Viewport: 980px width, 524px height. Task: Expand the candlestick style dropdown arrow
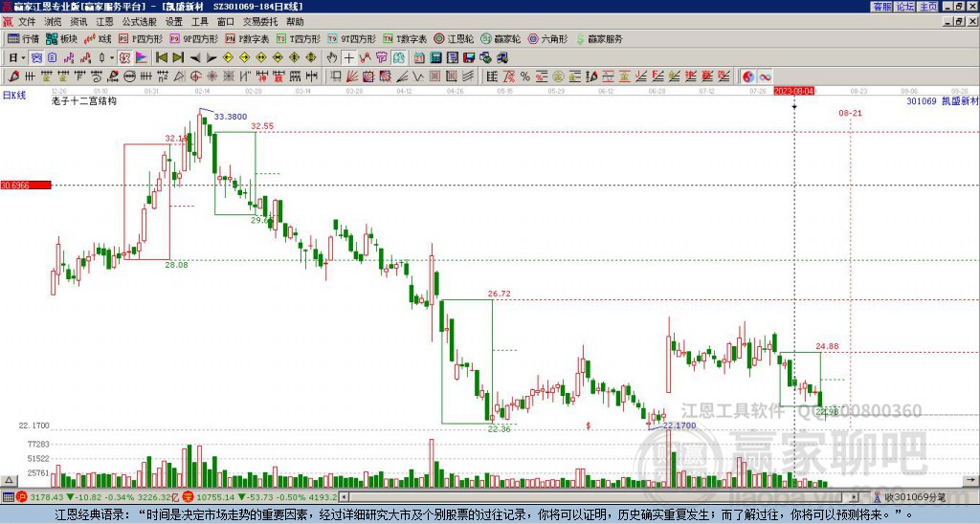click(112, 57)
